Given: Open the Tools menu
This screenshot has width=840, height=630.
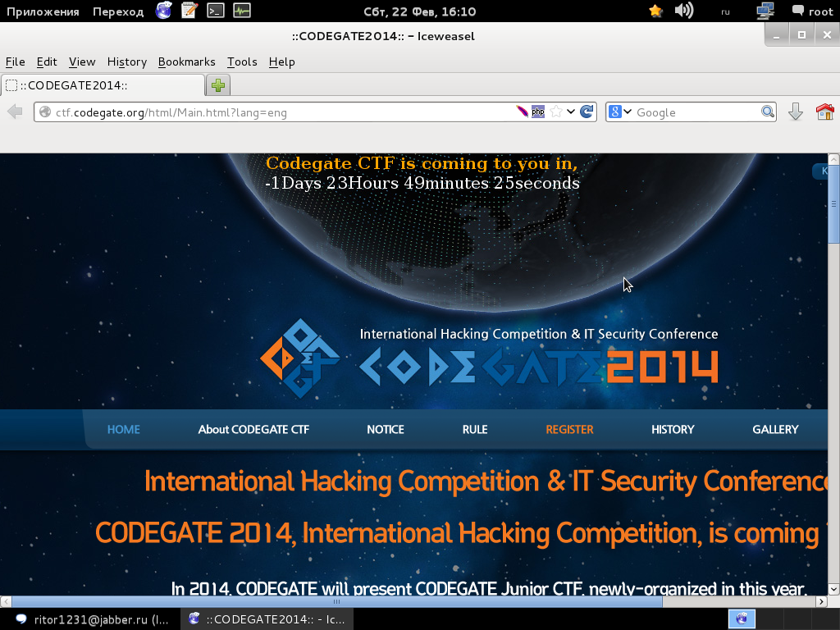Looking at the screenshot, I should [242, 62].
